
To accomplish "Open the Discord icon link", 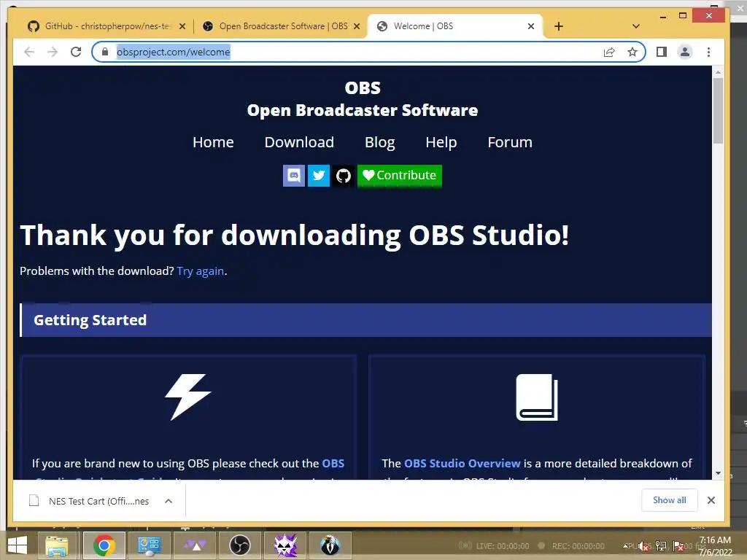I will click(294, 176).
